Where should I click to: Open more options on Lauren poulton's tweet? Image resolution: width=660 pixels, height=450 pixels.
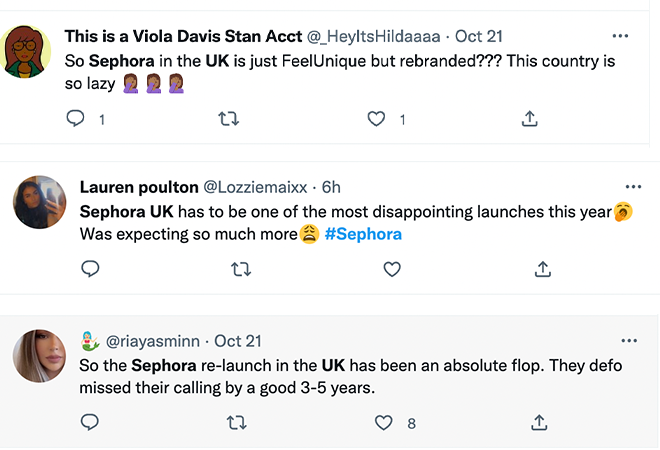[x=632, y=187]
